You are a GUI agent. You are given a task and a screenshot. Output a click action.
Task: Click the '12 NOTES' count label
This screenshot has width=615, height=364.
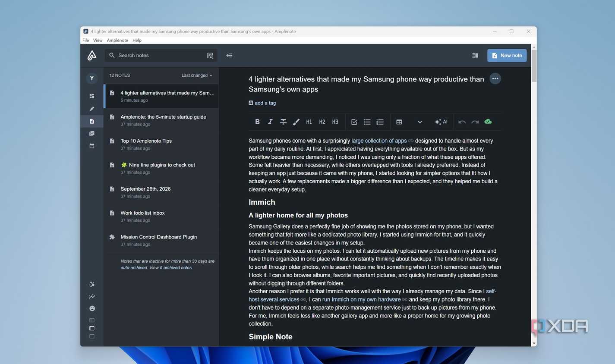coord(120,75)
